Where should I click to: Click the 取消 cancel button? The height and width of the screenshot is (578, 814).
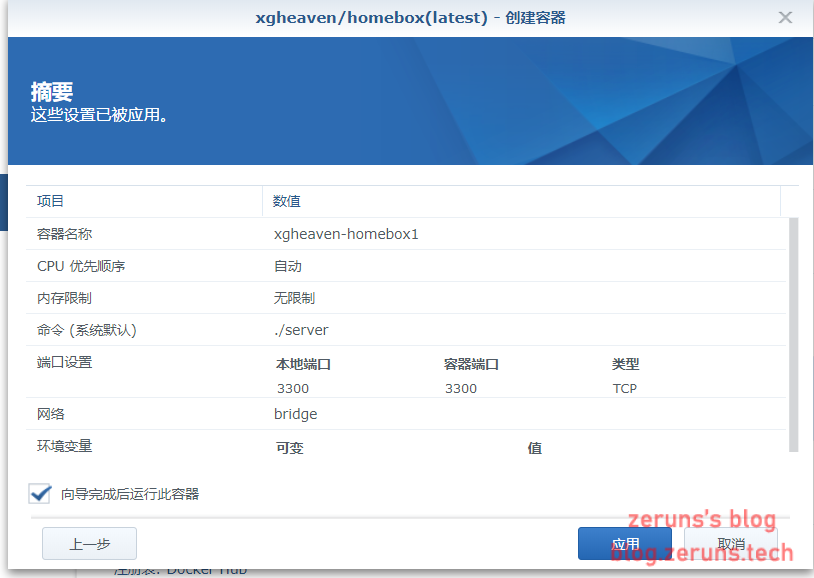731,544
